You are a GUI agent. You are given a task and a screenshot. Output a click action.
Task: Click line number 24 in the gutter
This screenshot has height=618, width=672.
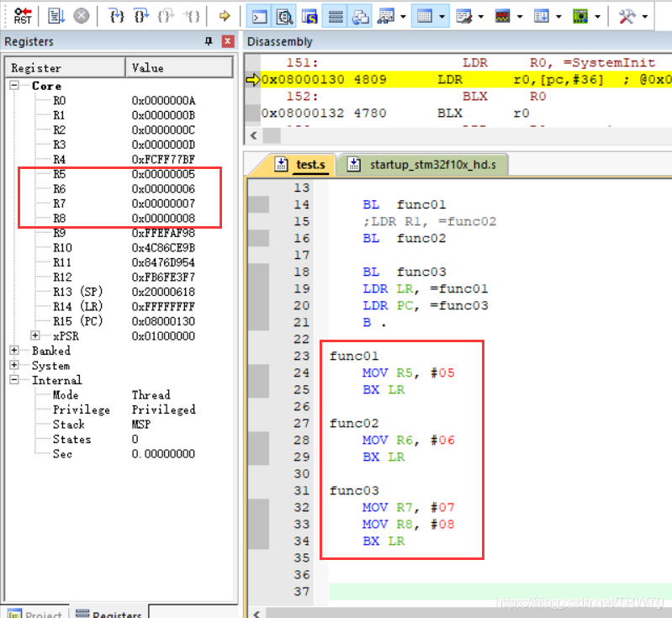(301, 372)
